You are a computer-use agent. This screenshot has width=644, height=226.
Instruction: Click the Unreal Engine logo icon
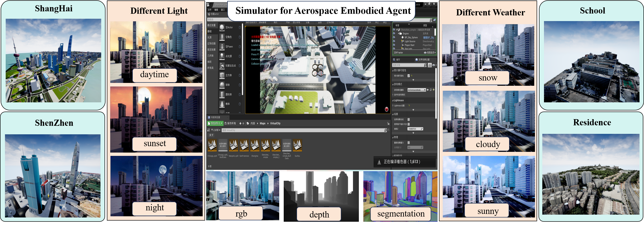(x=208, y=5)
